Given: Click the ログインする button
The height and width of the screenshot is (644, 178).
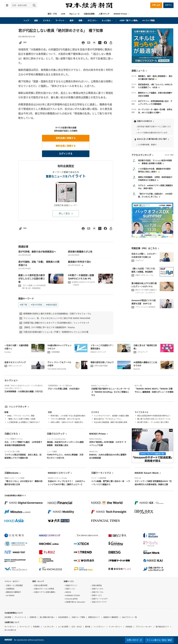Looking at the screenshot, I should [x=66, y=153].
